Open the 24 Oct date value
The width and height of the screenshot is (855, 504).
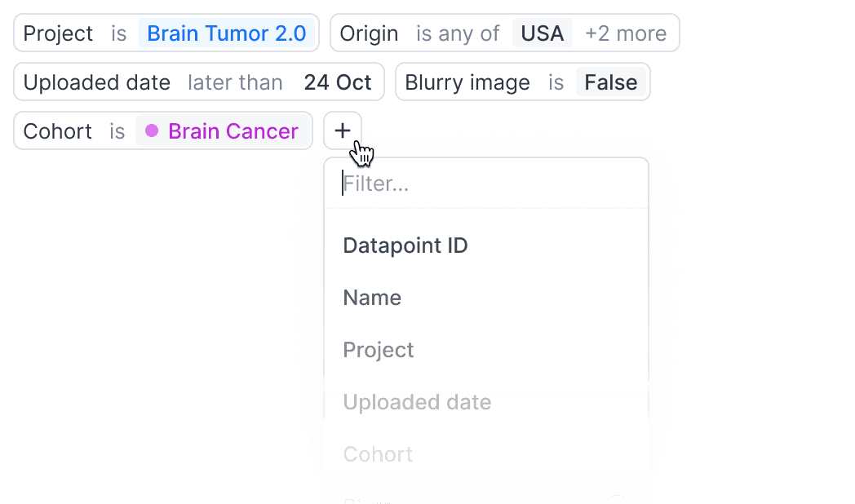pos(338,82)
